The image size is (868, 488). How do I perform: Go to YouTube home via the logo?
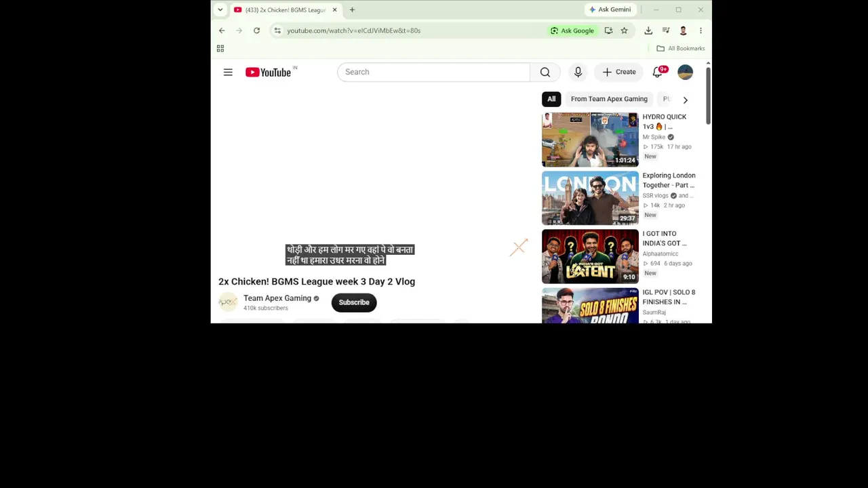(269, 73)
